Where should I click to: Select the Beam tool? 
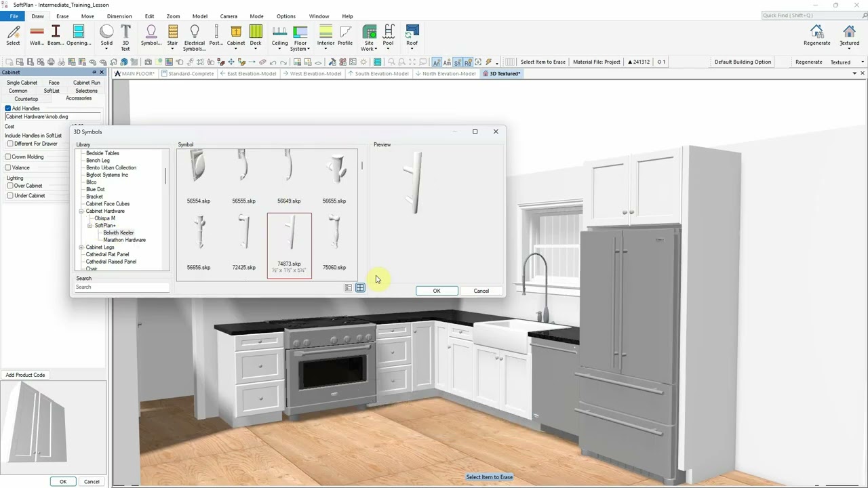point(56,36)
